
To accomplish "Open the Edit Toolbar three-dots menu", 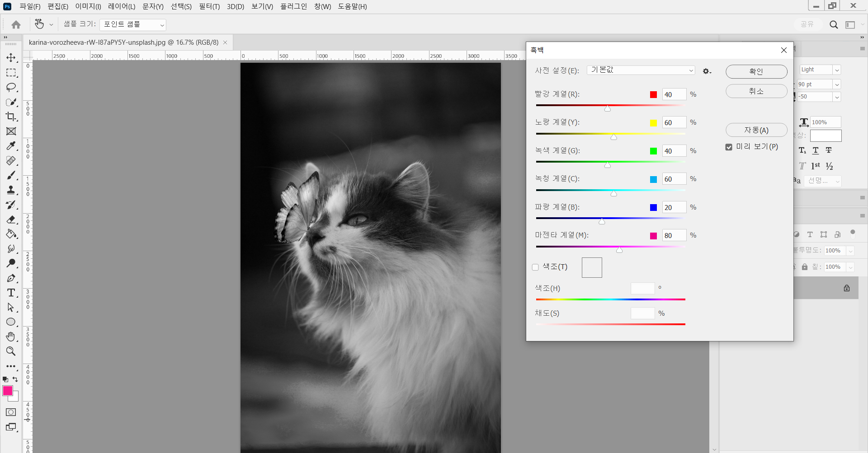I will click(11, 366).
